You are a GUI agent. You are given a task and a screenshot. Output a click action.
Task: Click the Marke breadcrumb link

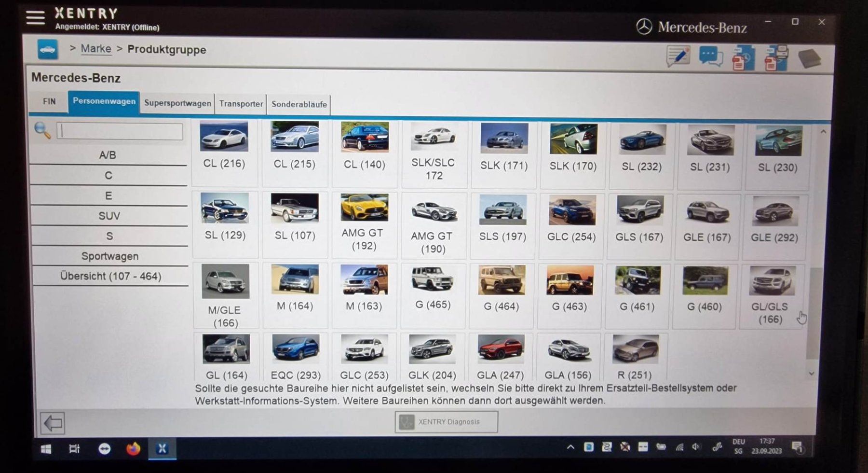click(x=95, y=49)
